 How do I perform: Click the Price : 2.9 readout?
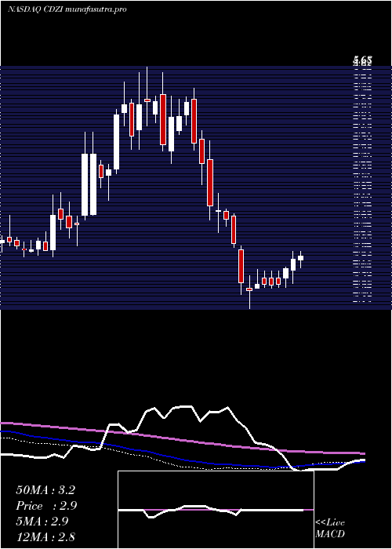(46, 506)
